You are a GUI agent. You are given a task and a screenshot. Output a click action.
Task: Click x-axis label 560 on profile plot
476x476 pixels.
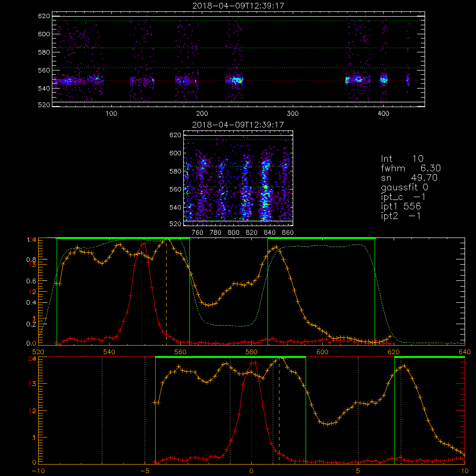(x=180, y=352)
